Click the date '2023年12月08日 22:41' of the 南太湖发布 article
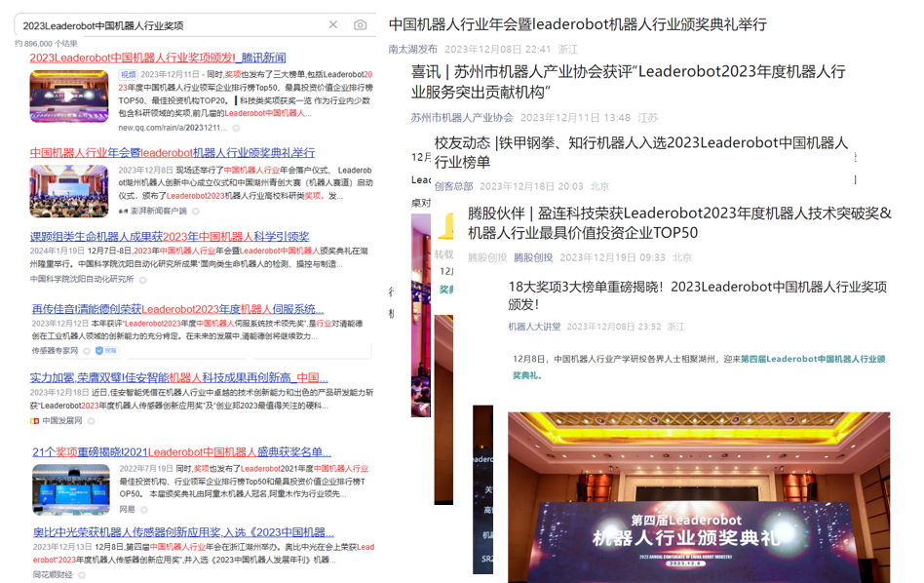 (497, 49)
